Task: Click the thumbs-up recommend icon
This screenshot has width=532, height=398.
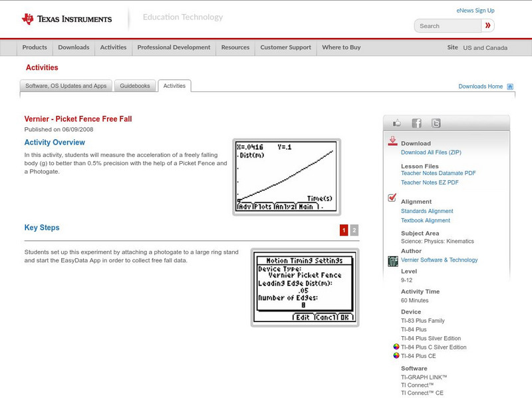Action: 398,122
